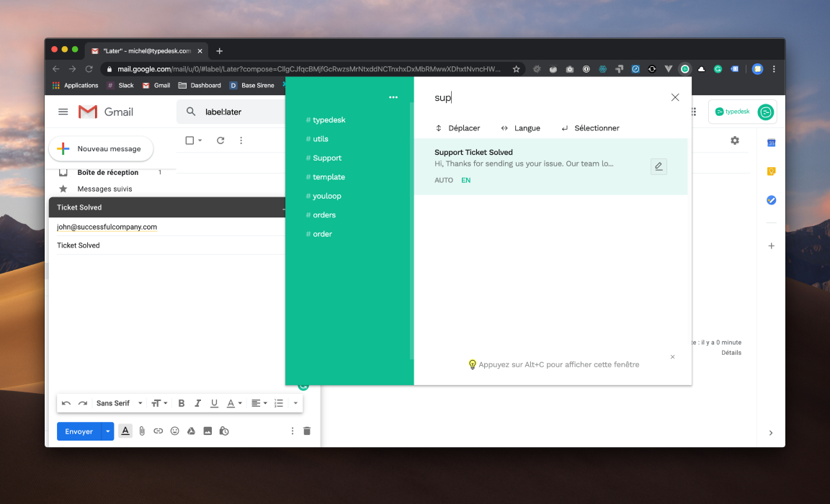Undo the last edit in compose
The height and width of the screenshot is (504, 830).
point(66,403)
